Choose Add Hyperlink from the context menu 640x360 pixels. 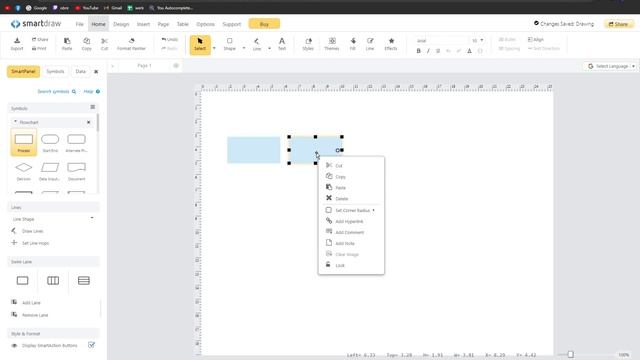pyautogui.click(x=351, y=221)
